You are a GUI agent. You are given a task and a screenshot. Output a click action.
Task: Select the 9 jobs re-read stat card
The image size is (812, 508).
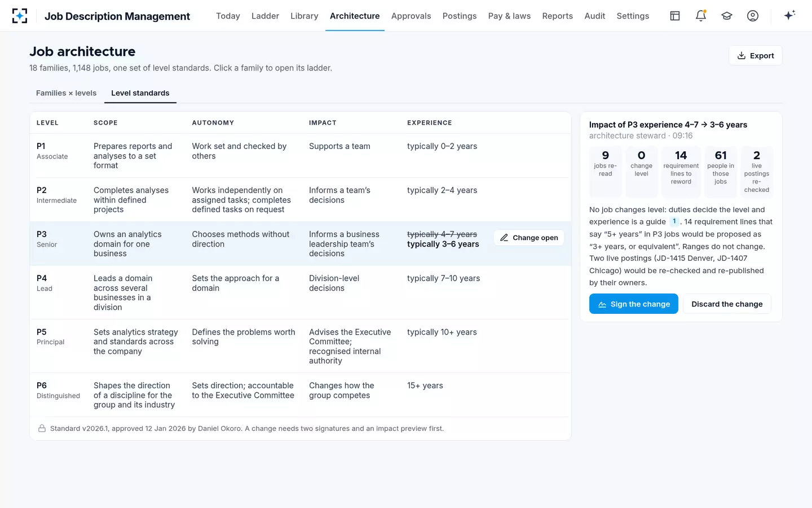click(x=606, y=172)
